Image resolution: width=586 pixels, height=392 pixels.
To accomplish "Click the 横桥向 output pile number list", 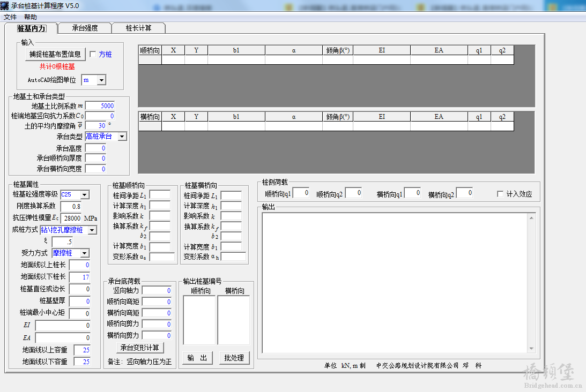I will 234,320.
